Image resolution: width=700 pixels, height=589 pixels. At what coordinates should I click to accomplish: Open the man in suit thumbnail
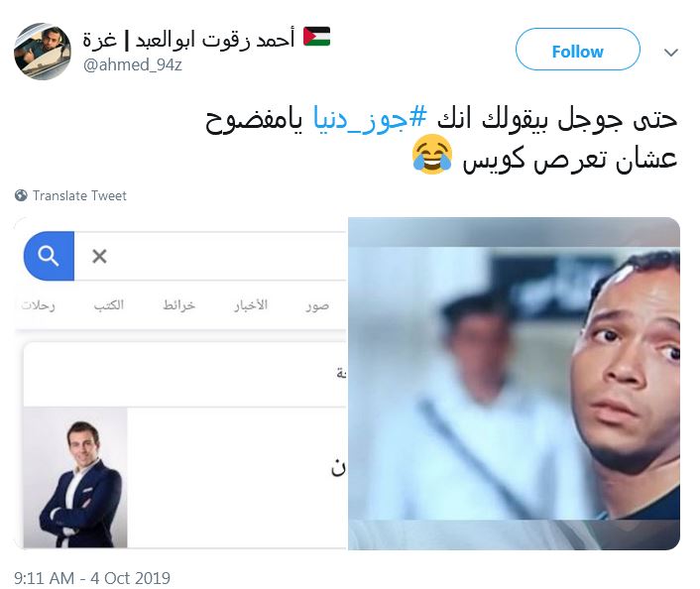click(75, 477)
